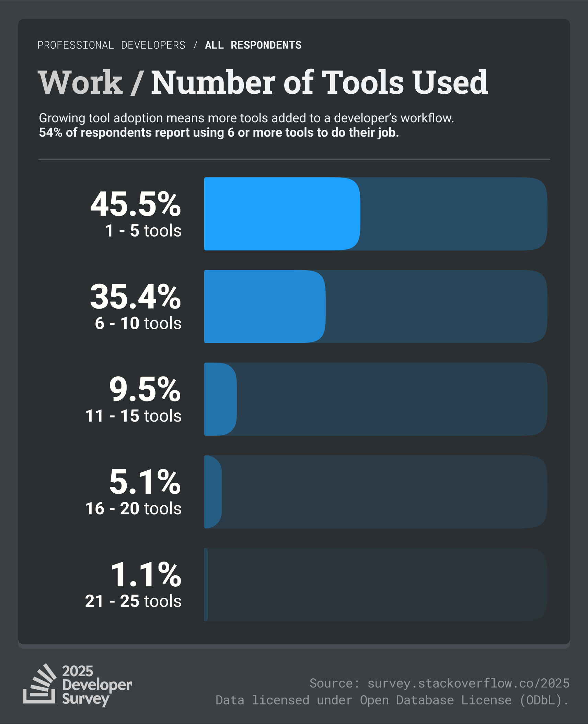Click the 9.5% percentage value
The height and width of the screenshot is (724, 588).
pos(145,390)
